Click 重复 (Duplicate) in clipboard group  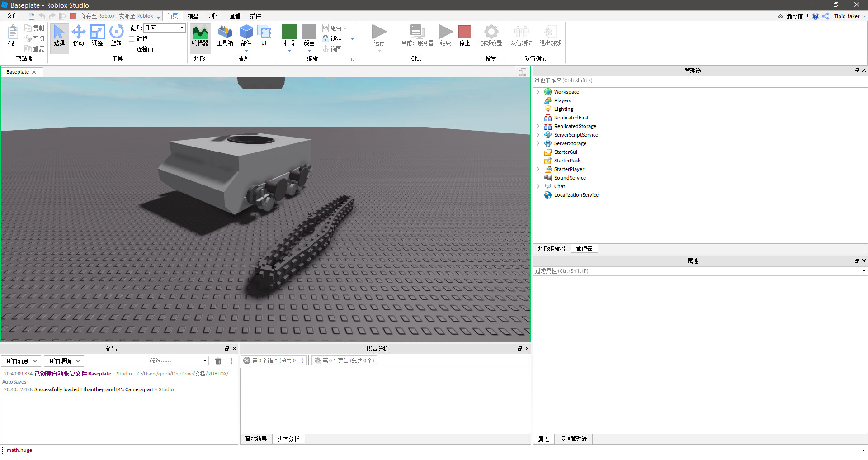coord(35,49)
